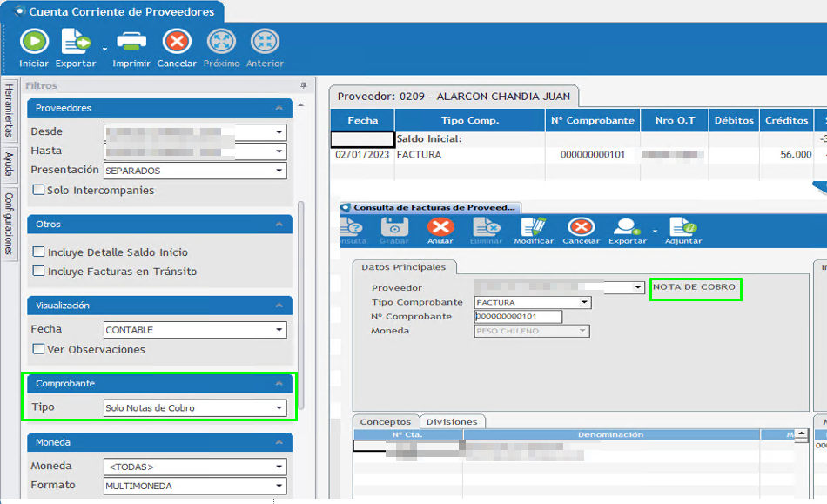Click the Grabar save icon
The height and width of the screenshot is (504, 827).
click(x=394, y=227)
